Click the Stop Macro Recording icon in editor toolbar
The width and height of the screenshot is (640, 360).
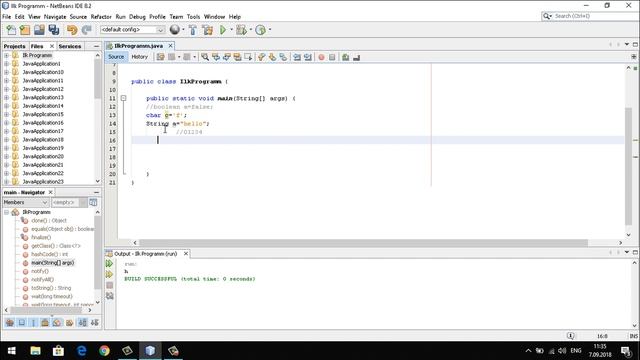point(332,57)
